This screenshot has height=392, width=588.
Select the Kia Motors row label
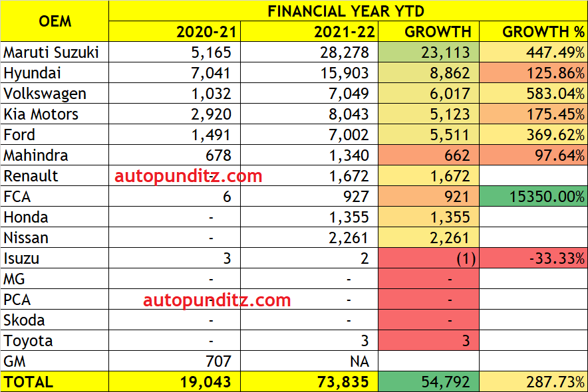tap(55, 114)
